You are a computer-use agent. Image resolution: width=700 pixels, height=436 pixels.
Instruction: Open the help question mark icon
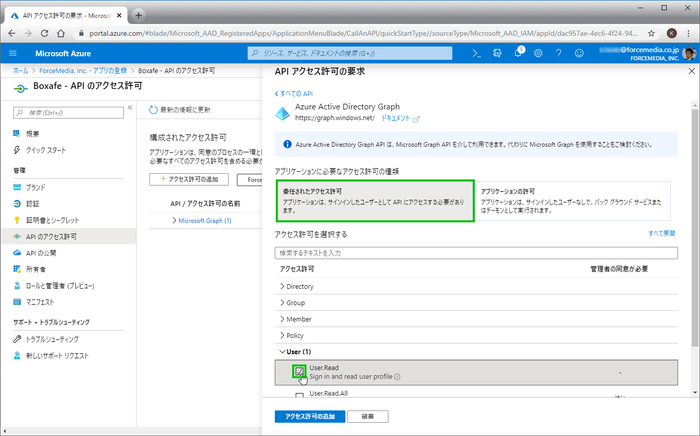tap(558, 54)
